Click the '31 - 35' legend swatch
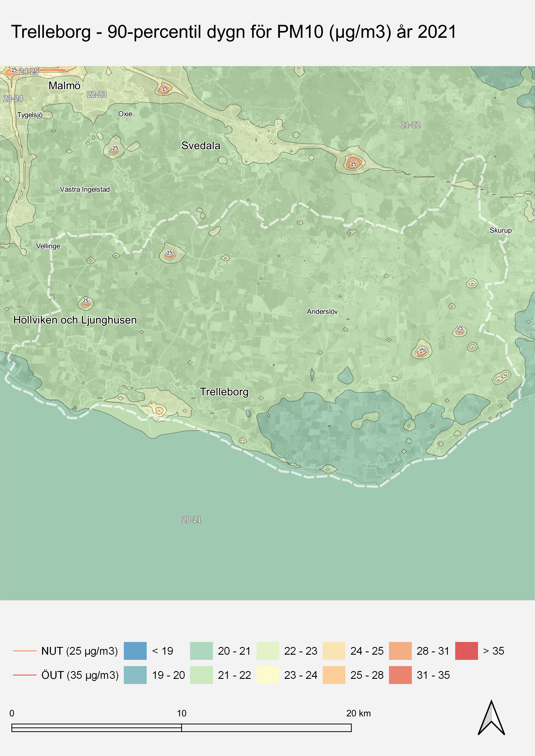Viewport: 535px width, 756px height. pyautogui.click(x=400, y=675)
